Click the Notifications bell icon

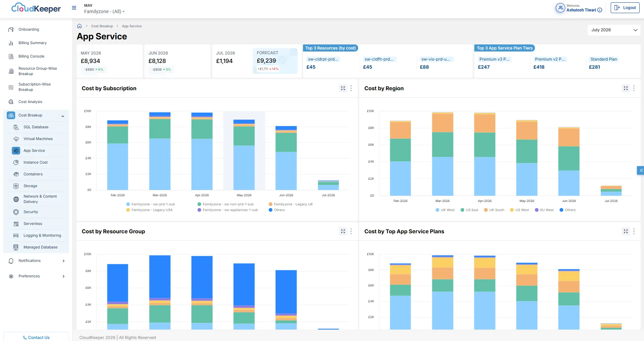click(11, 261)
